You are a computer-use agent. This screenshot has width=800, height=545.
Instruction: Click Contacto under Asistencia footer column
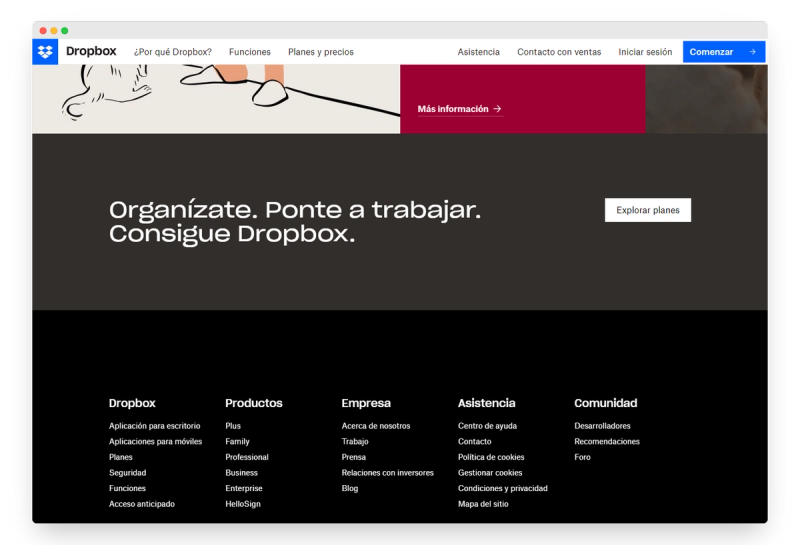pyautogui.click(x=474, y=441)
